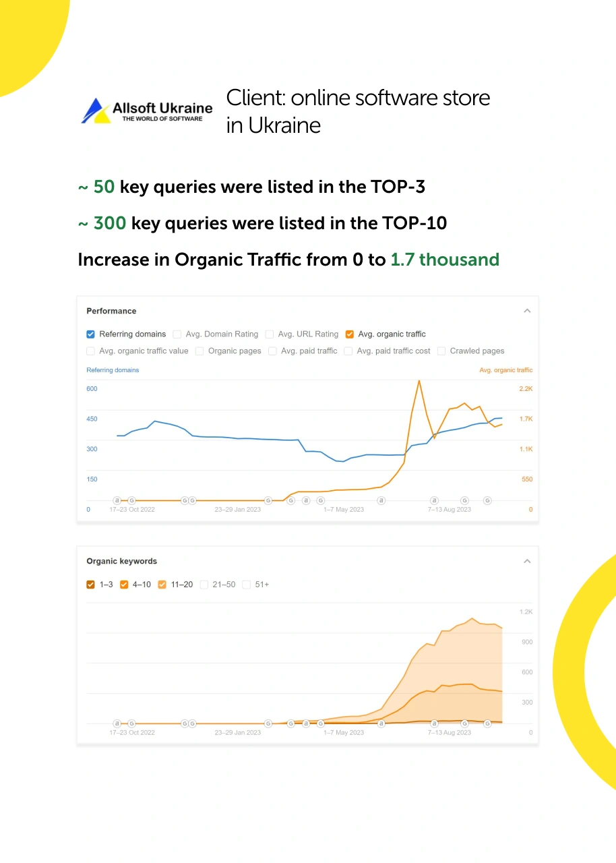Click the Allsoft Ukraine logo
Image resolution: width=616 pixels, height=863 pixels.
tap(147, 111)
